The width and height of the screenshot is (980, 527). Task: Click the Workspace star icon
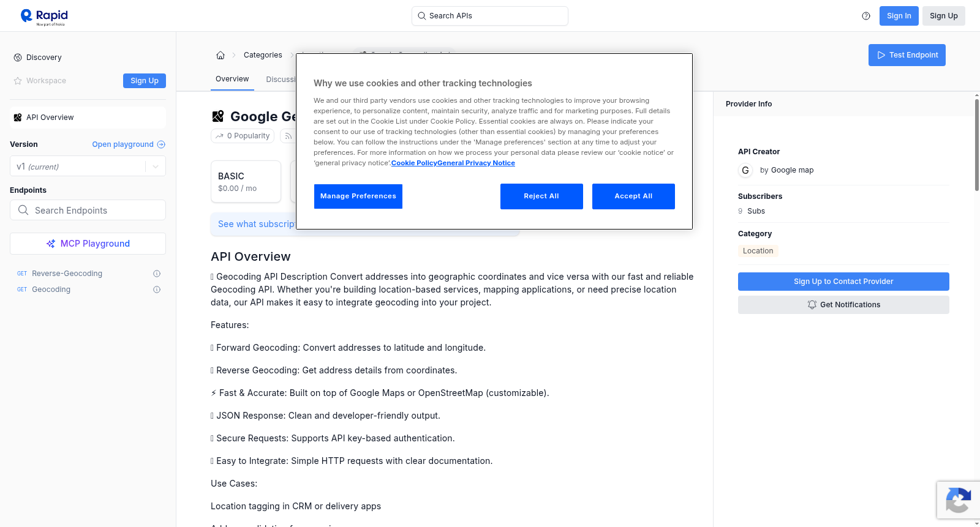pos(18,81)
